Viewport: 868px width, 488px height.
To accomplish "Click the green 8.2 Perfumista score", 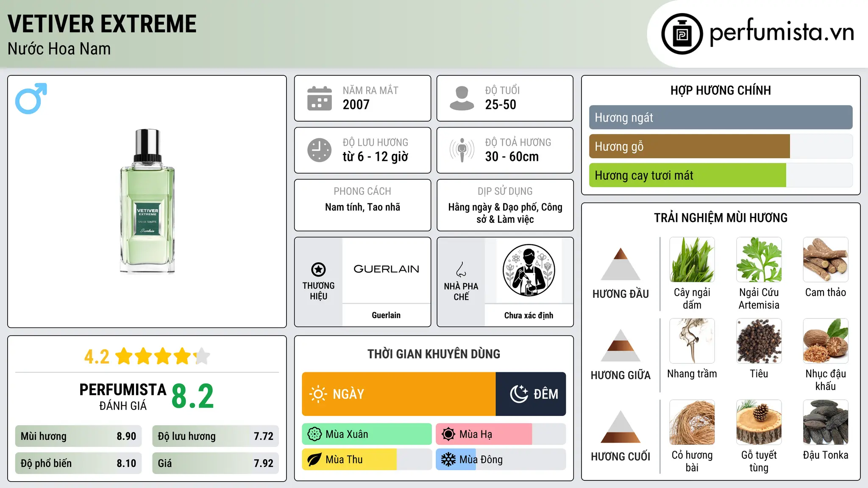I will [193, 396].
